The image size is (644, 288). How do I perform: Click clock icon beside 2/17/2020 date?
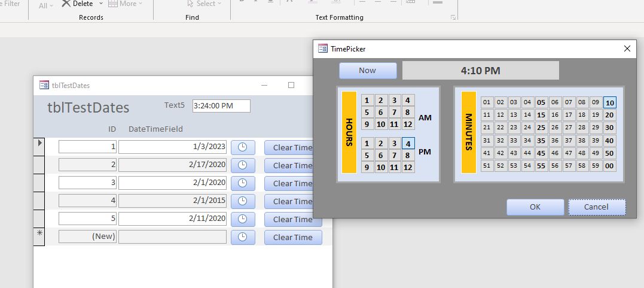pyautogui.click(x=243, y=165)
